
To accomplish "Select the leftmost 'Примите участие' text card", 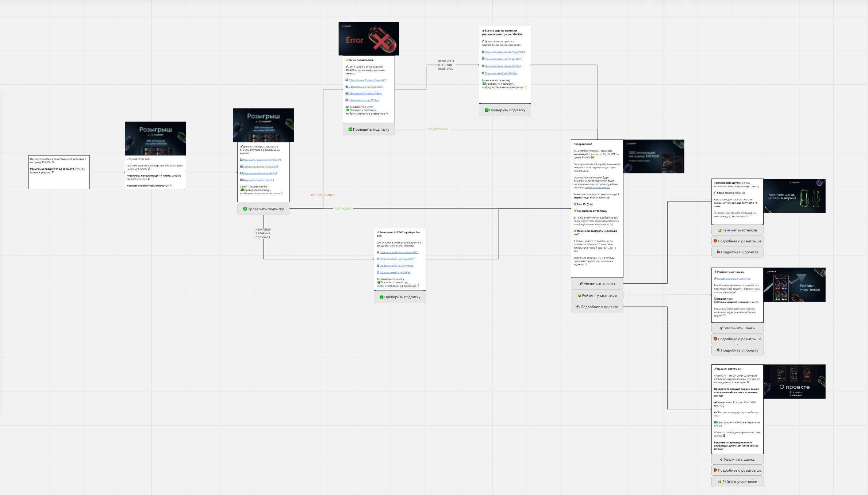I will pyautogui.click(x=59, y=172).
